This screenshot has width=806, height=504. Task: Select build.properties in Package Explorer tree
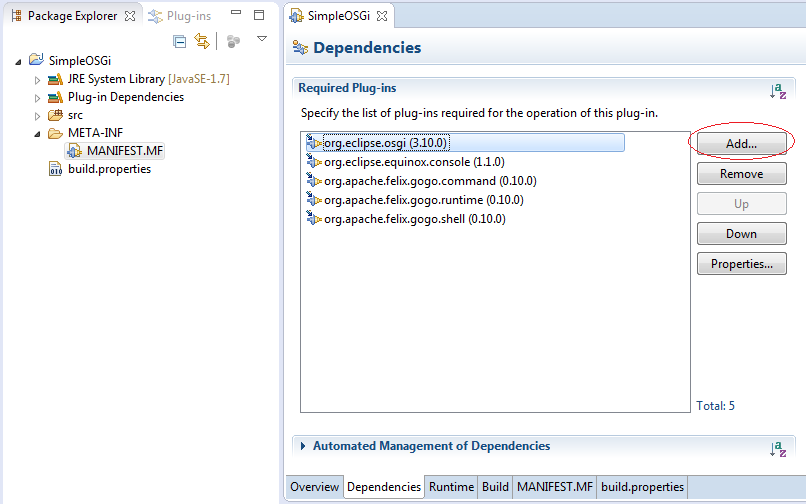click(x=109, y=169)
